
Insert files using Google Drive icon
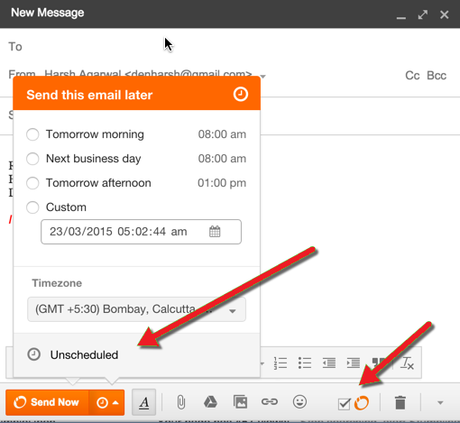coord(210,402)
